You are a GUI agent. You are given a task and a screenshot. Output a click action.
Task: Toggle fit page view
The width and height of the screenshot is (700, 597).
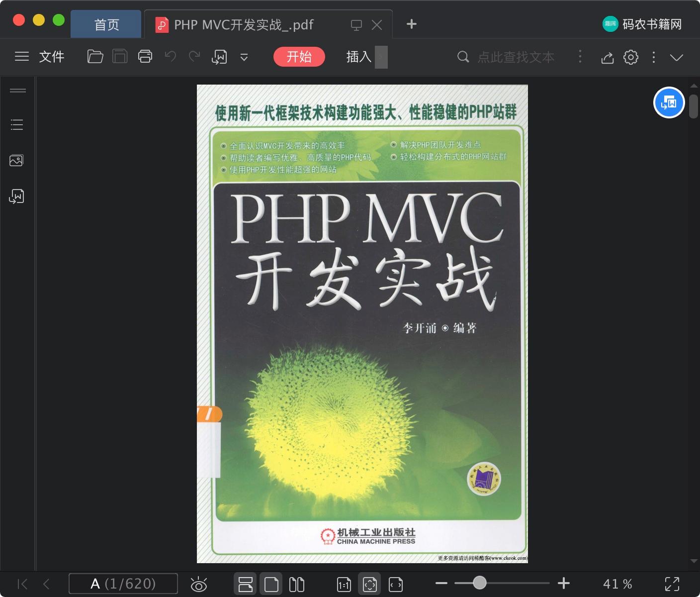pyautogui.click(x=370, y=584)
